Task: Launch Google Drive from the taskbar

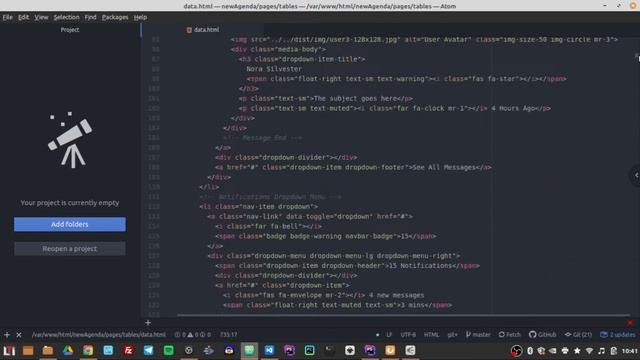Action: click(x=68, y=350)
